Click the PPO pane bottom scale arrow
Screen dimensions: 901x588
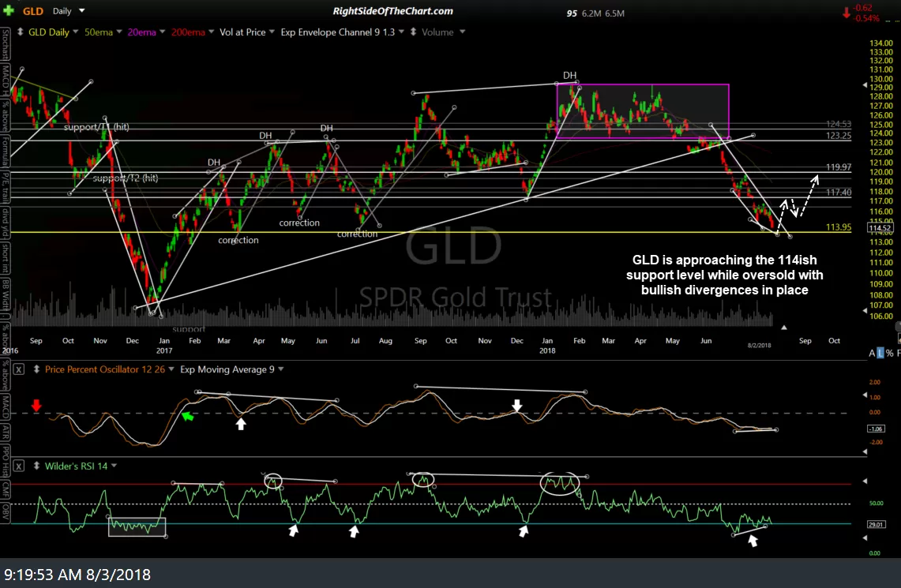[865, 452]
